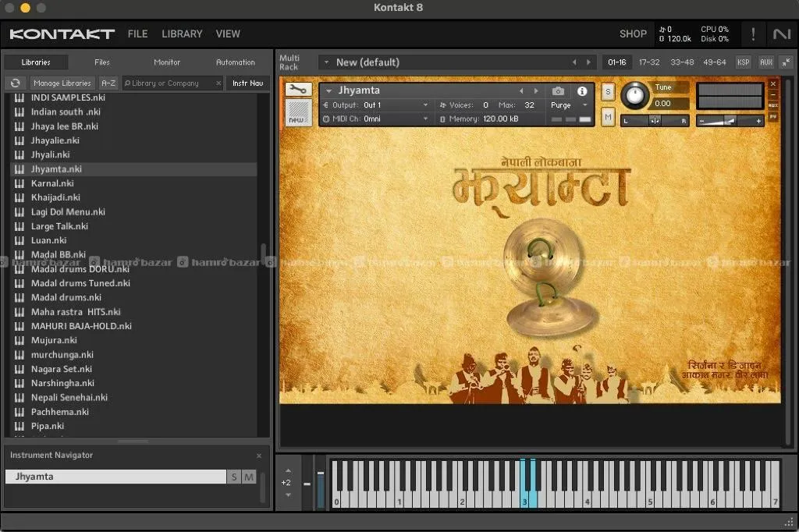This screenshot has height=532, width=799.
Task: Go to previous multi preset arrow
Action: 574,62
